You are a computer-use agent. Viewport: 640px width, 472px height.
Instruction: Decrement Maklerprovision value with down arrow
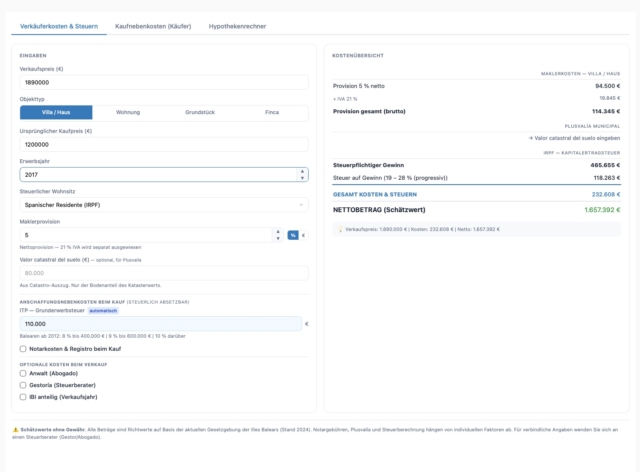point(278,238)
